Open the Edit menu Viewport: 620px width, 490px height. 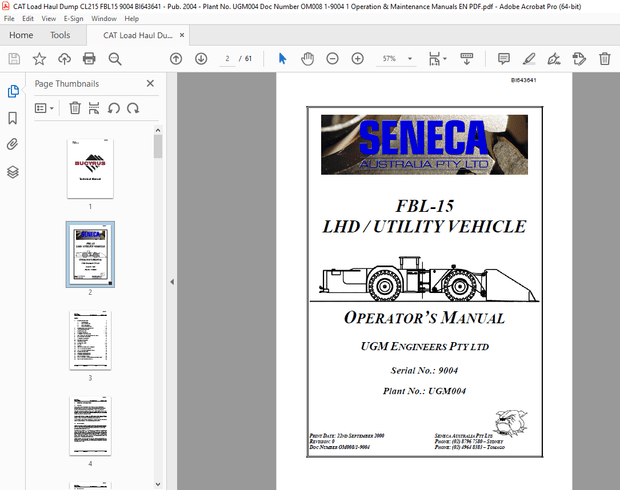[28, 19]
